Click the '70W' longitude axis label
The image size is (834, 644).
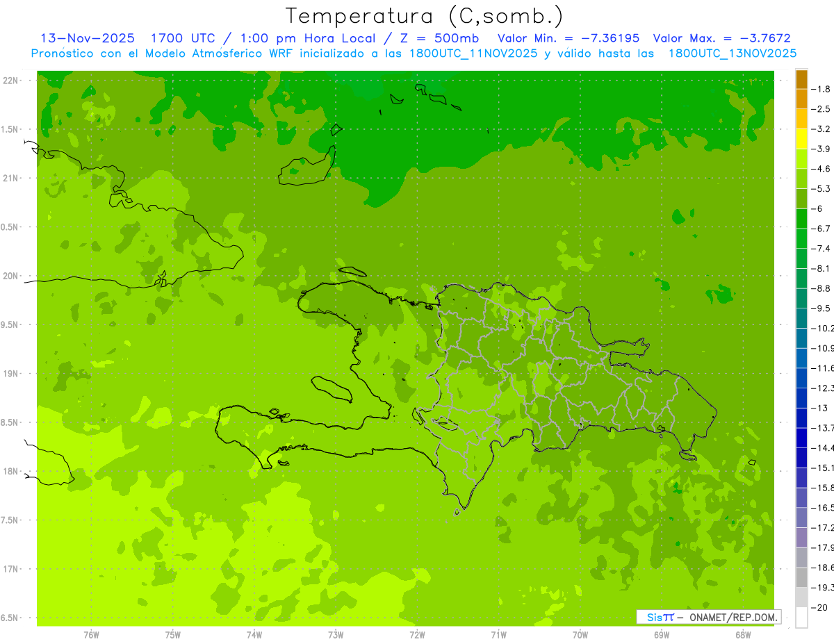(580, 635)
